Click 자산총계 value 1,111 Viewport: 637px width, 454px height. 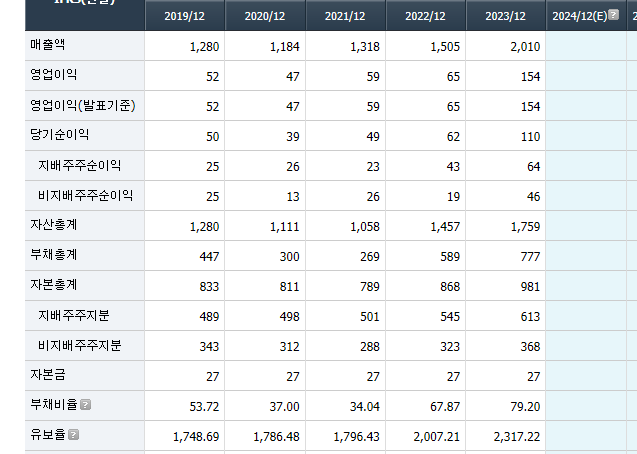point(285,227)
